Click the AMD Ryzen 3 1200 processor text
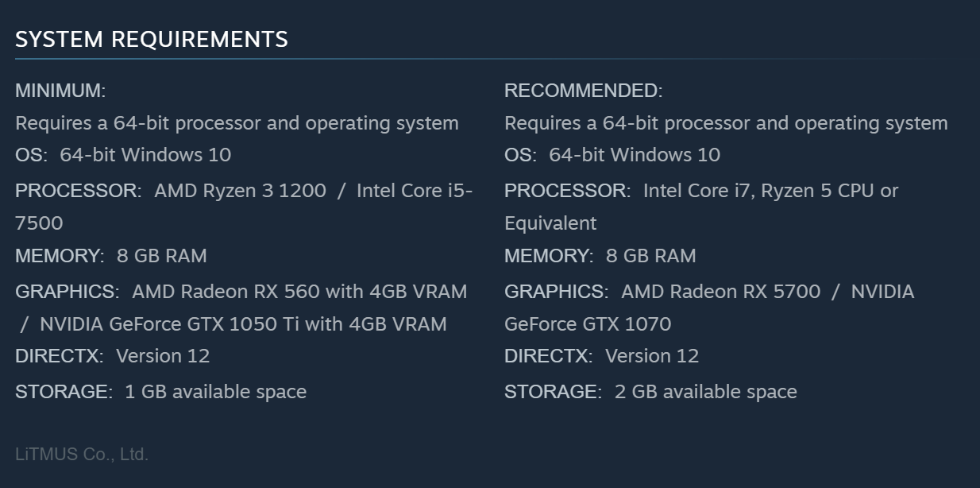 click(240, 191)
